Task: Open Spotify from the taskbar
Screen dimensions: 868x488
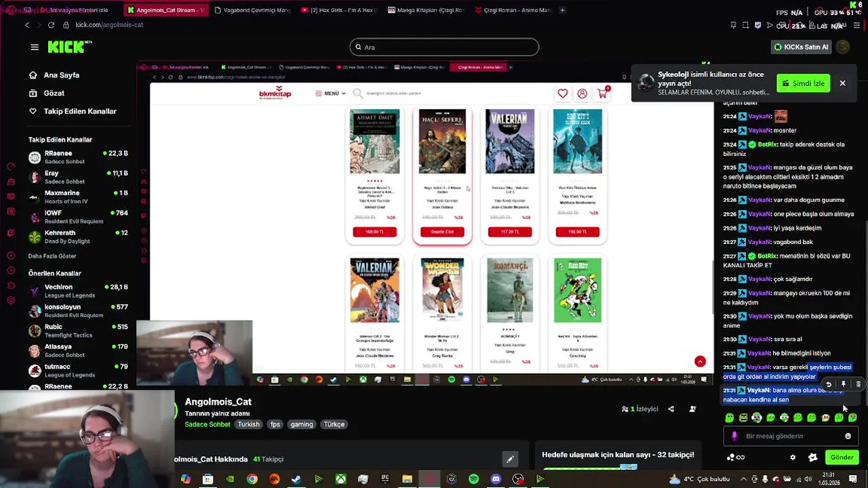Action: click(473, 479)
